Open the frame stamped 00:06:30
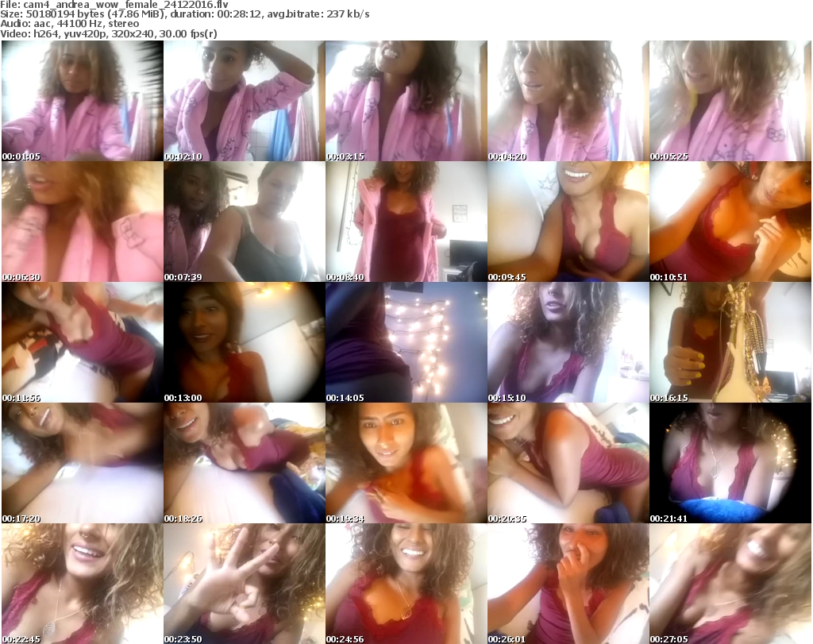This screenshot has width=813, height=644. click(83, 222)
